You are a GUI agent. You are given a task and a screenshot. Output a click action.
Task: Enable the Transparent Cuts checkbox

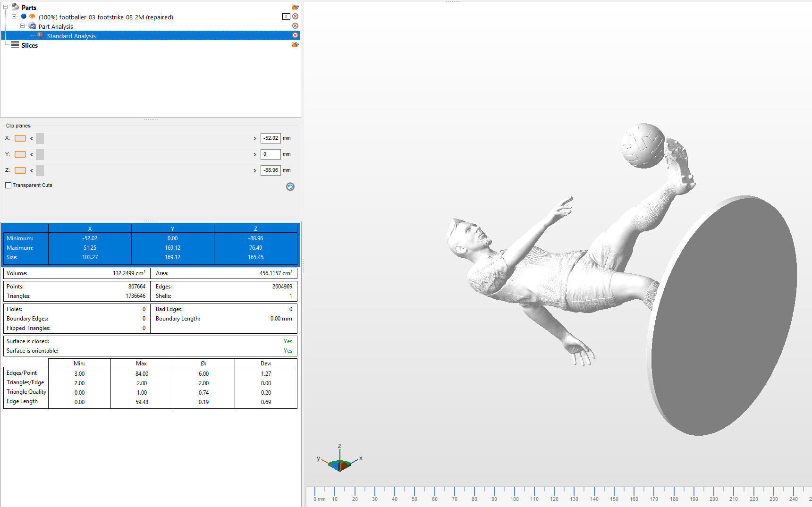pos(8,185)
